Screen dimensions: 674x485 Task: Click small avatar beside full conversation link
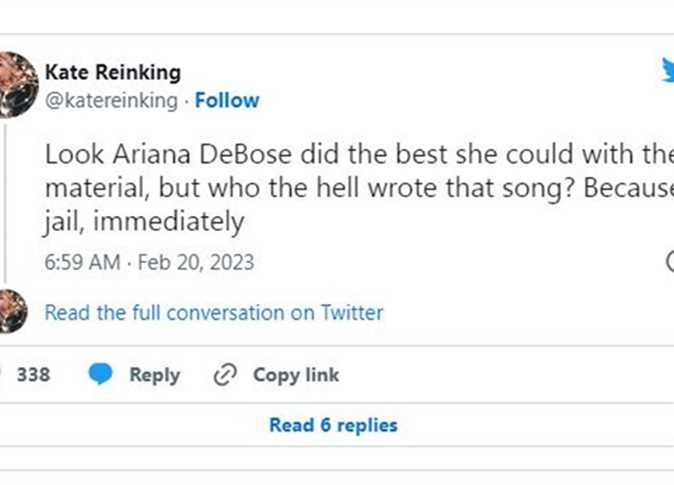[12, 311]
